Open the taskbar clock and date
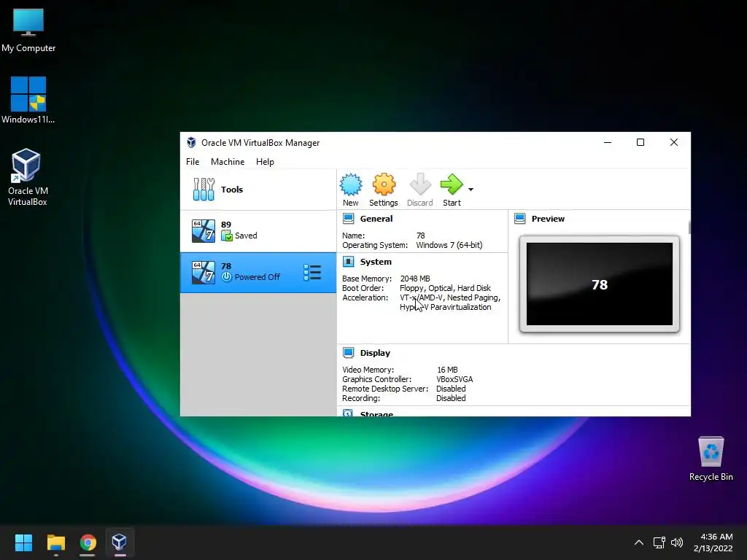The width and height of the screenshot is (747, 560). pyautogui.click(x=713, y=542)
